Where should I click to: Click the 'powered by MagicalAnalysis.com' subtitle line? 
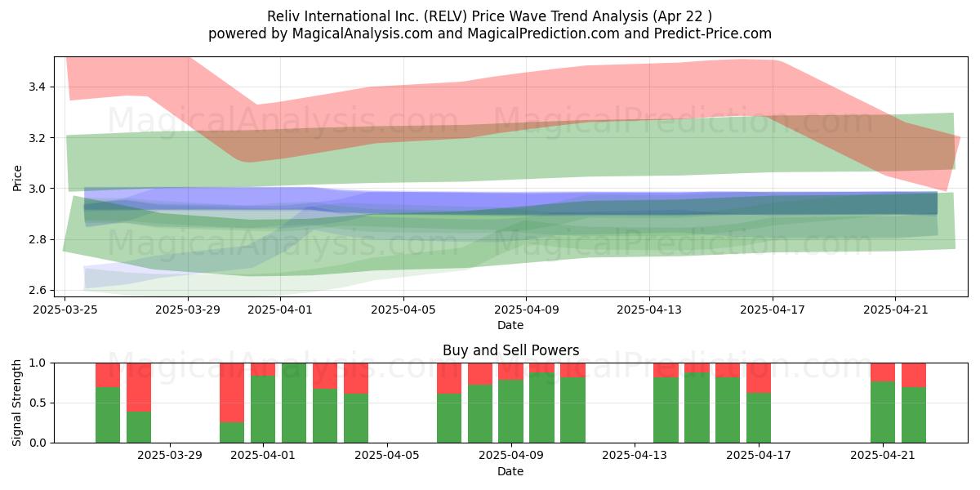[x=490, y=33]
